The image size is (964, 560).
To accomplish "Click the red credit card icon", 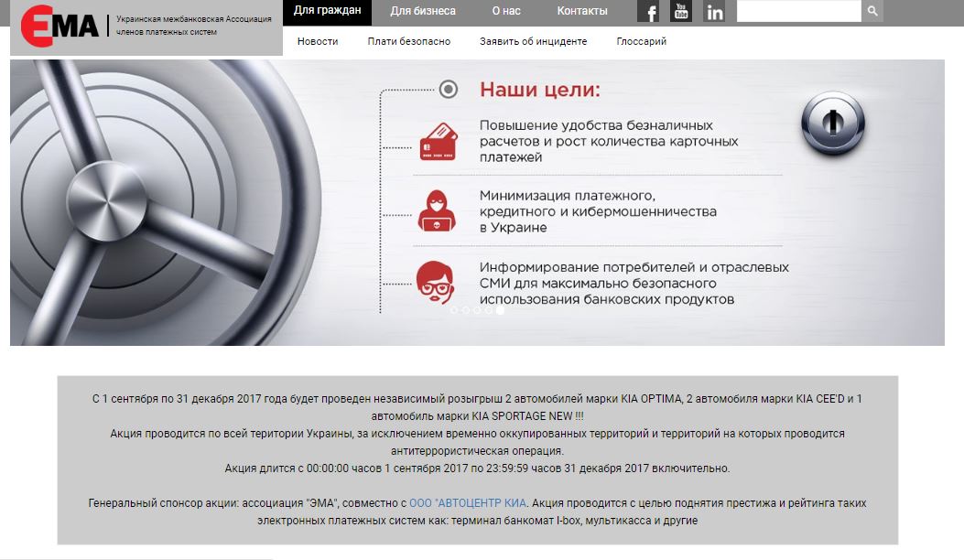I will (x=439, y=142).
